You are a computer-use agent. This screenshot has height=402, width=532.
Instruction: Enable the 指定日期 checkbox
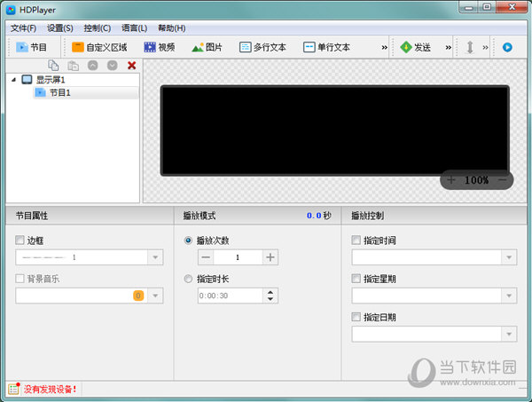pos(356,317)
